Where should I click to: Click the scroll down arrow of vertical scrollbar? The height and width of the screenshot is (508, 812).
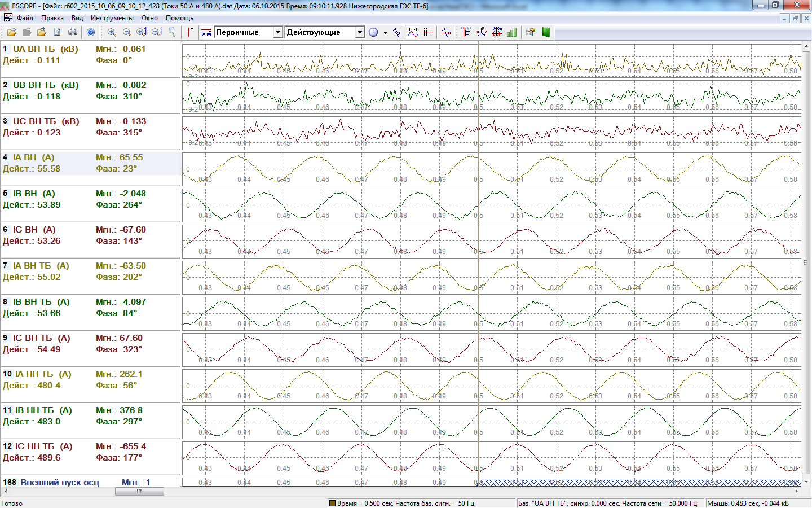pos(806,482)
